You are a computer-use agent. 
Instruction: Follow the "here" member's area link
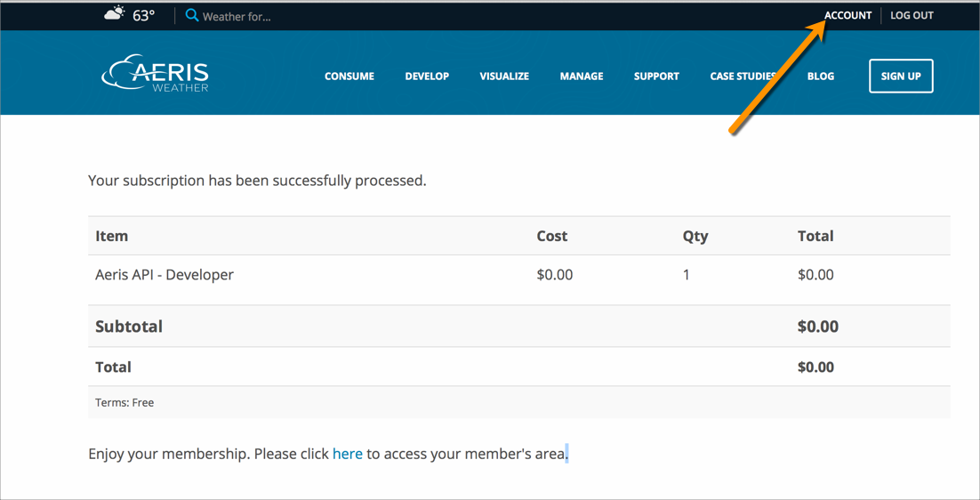(347, 454)
